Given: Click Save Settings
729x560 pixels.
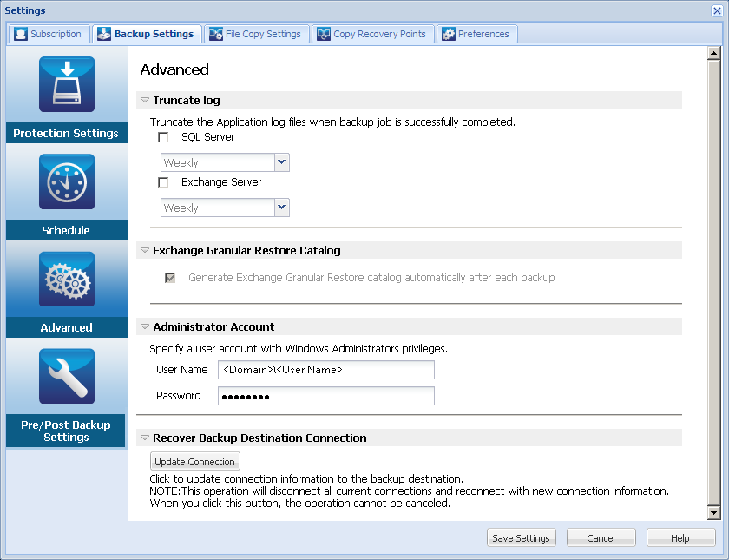Looking at the screenshot, I should (521, 537).
